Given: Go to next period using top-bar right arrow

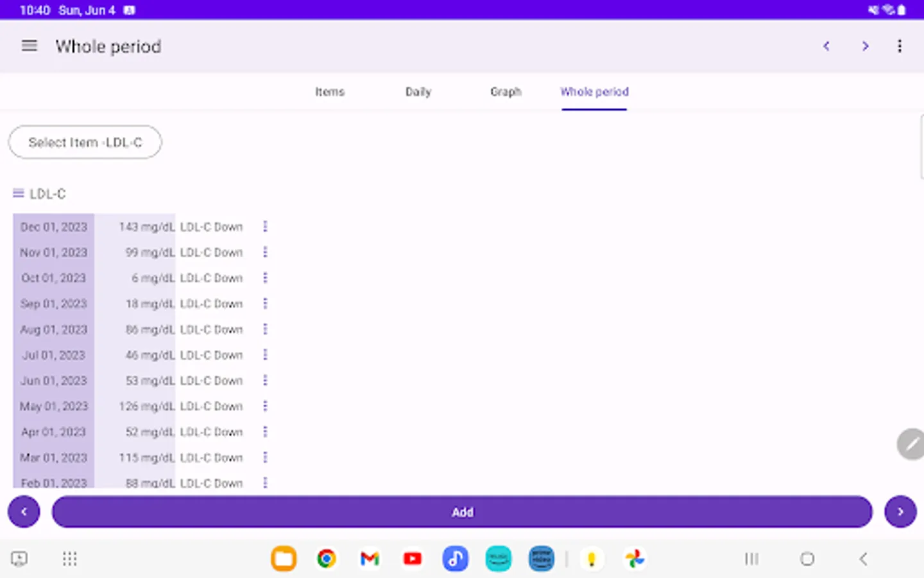Looking at the screenshot, I should point(866,46).
